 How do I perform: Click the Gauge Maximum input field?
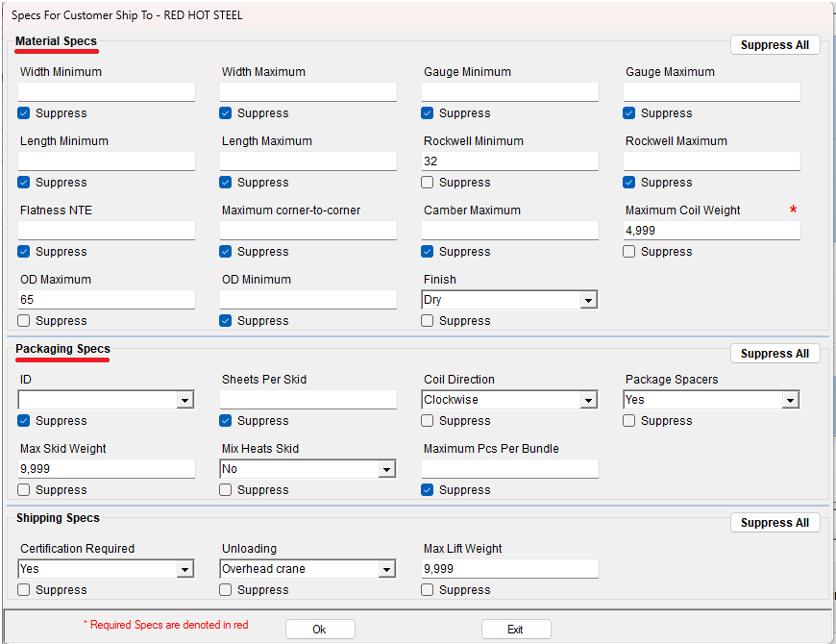click(x=712, y=91)
